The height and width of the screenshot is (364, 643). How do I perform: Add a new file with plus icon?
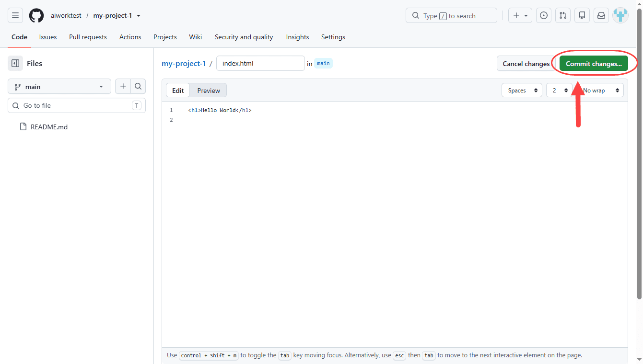pos(123,86)
